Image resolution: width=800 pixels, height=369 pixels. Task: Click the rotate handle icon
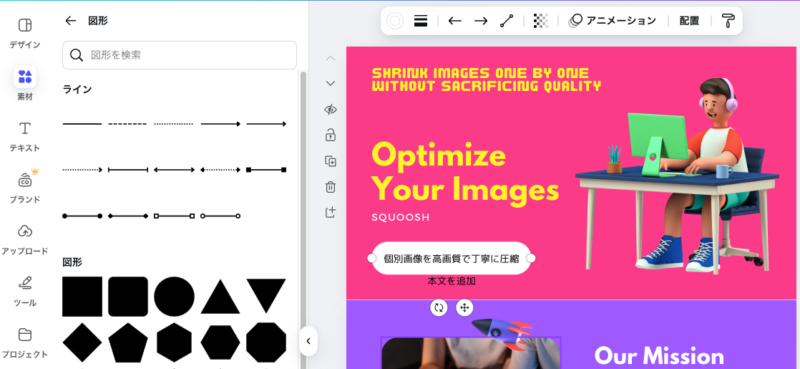tap(439, 308)
